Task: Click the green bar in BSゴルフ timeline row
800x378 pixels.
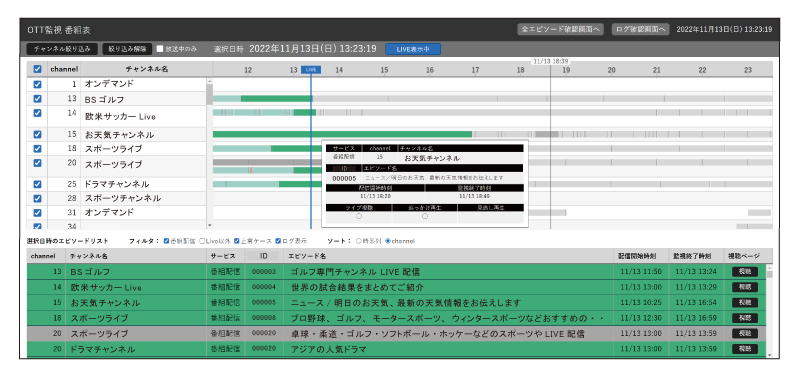Action: pos(276,98)
